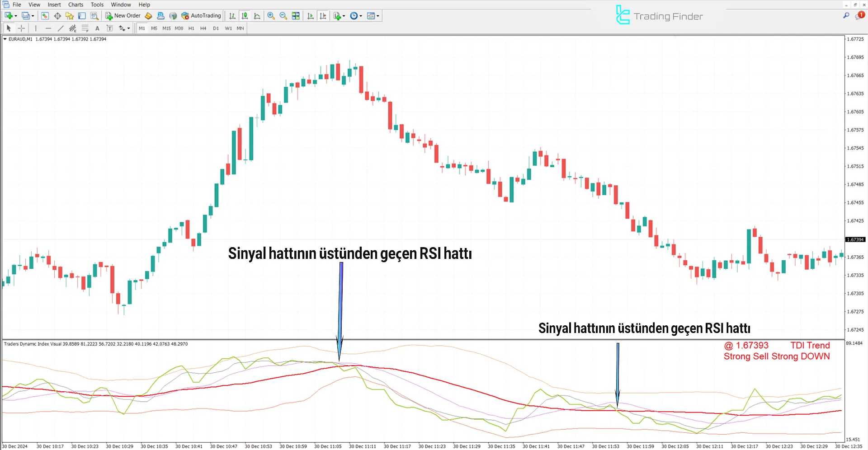Viewport: 868px width, 450px height.
Task: Switch to line chart view
Action: pyautogui.click(x=257, y=16)
